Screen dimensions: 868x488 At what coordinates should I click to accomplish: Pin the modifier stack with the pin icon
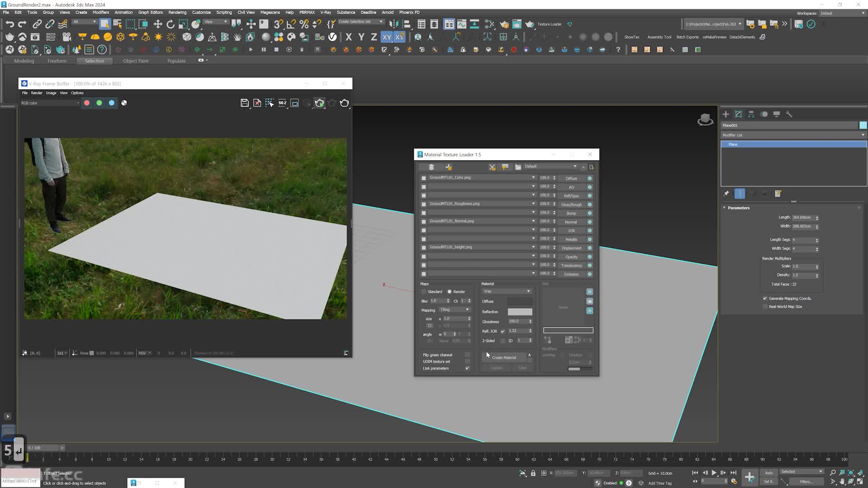(726, 194)
